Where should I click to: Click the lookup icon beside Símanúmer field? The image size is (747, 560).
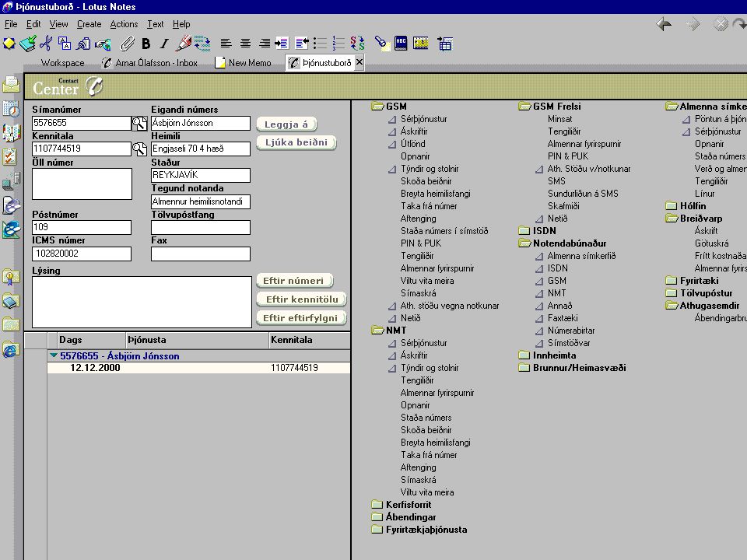pos(139,124)
